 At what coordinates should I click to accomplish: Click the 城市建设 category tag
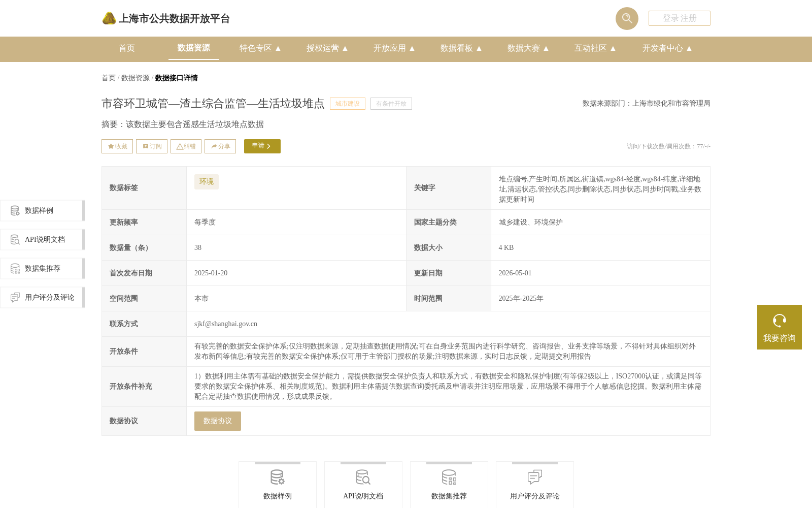click(x=348, y=104)
